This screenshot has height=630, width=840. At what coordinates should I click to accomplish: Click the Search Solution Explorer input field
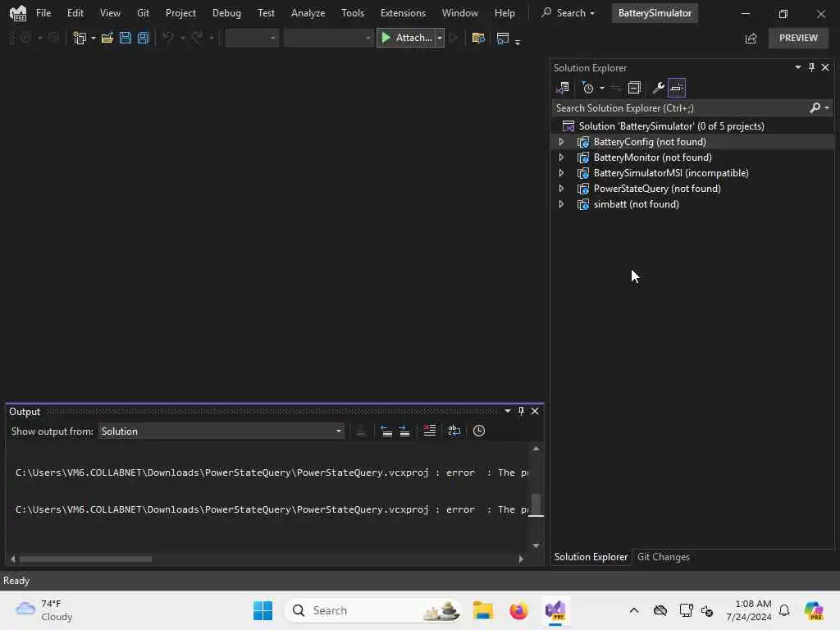tap(680, 107)
